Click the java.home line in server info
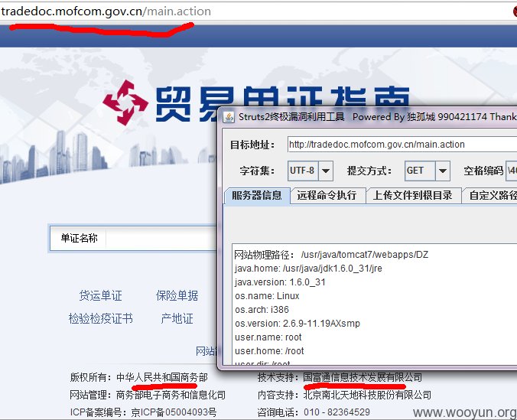This screenshot has height=420, width=517. [x=308, y=269]
